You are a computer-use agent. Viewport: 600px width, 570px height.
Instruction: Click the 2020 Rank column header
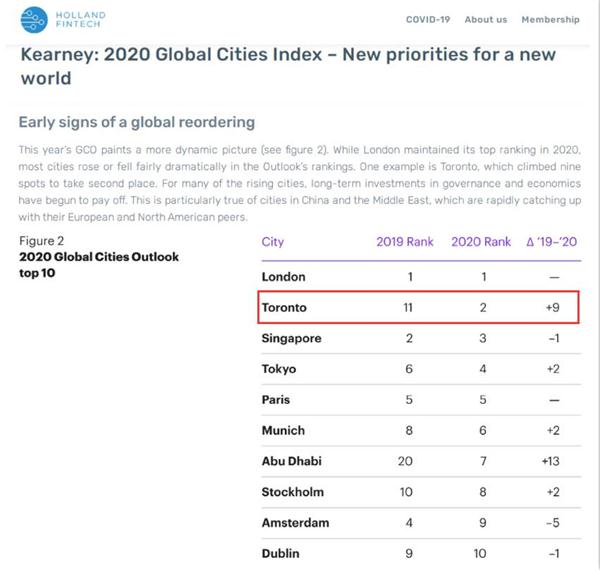pos(483,242)
